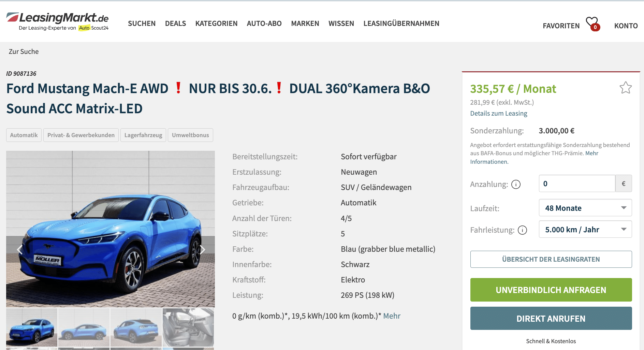
Task: Click the Neuwagen value
Action: (359, 172)
